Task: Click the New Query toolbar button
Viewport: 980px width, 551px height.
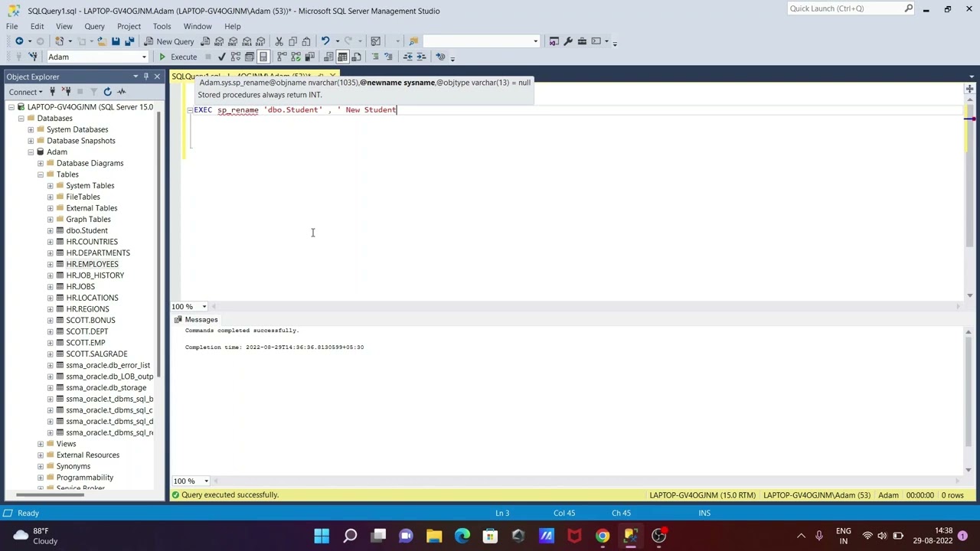Action: point(168,41)
